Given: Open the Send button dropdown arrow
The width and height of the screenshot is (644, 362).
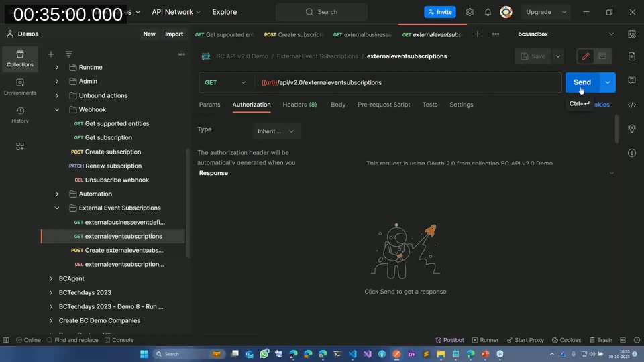Looking at the screenshot, I should [608, 82].
